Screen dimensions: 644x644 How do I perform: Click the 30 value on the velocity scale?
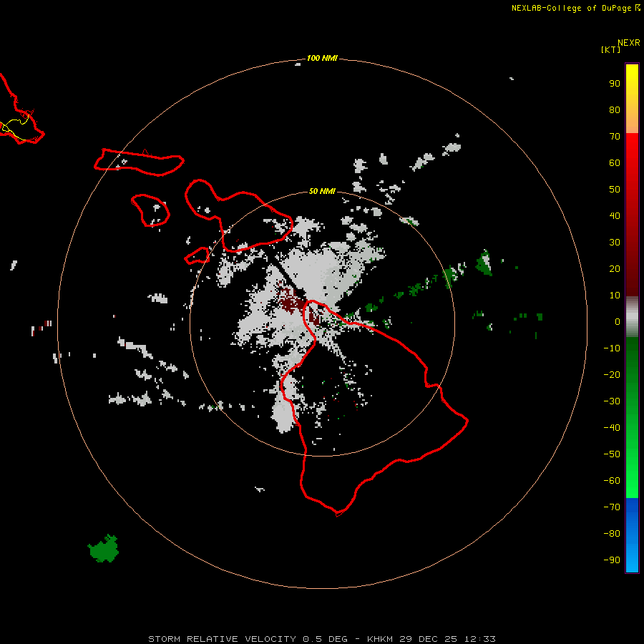pyautogui.click(x=615, y=243)
